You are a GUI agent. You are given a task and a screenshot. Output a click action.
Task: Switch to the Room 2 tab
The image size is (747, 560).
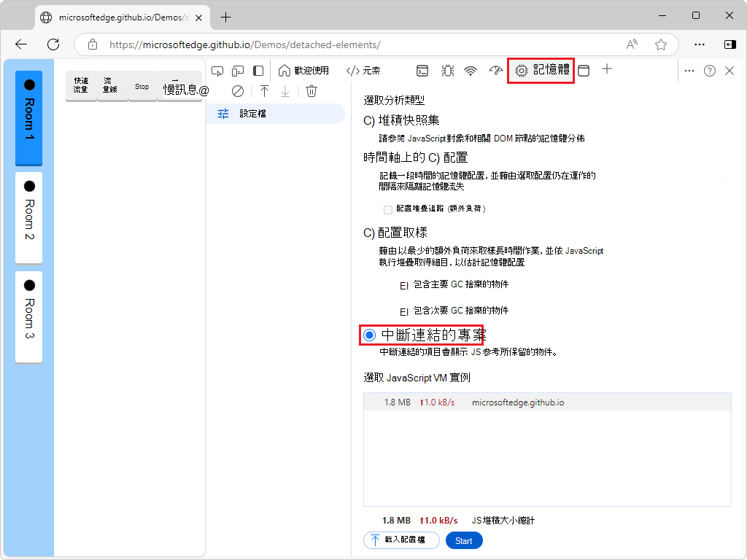pyautogui.click(x=28, y=215)
